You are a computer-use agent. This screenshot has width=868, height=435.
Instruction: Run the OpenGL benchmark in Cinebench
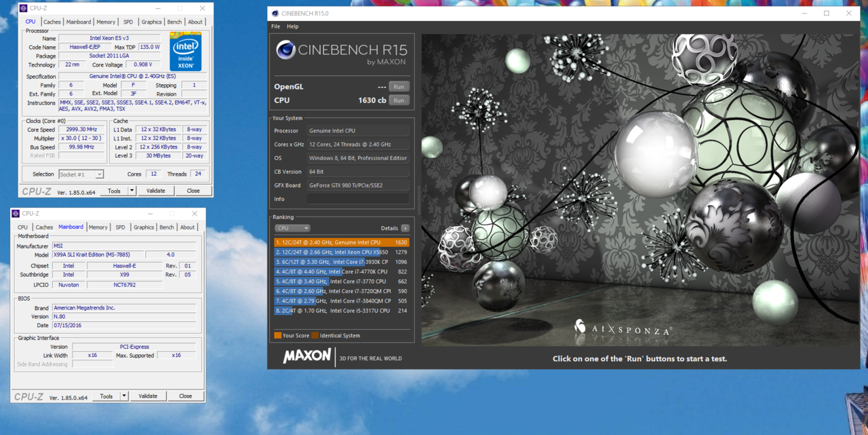[x=399, y=87]
